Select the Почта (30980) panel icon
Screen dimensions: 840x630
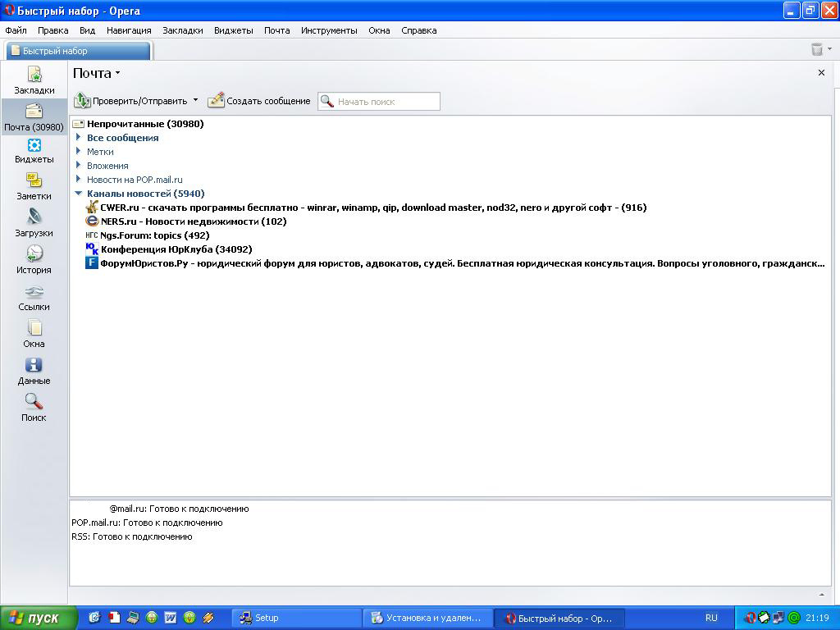34,111
